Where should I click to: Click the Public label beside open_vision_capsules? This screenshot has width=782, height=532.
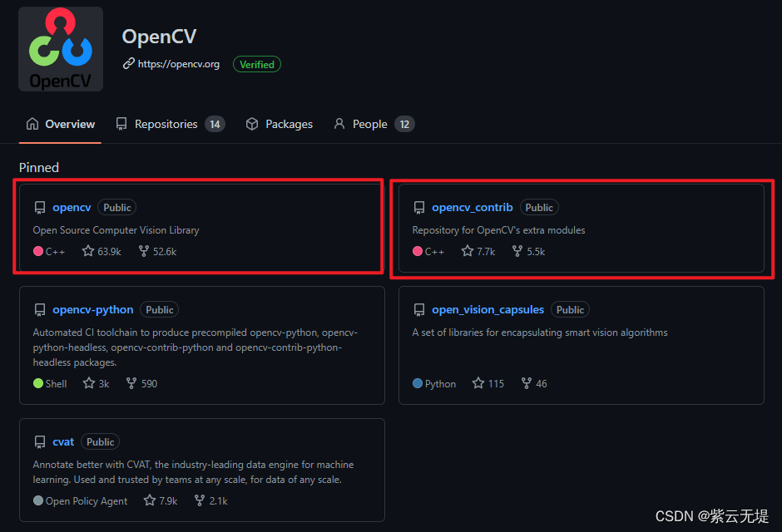[570, 309]
